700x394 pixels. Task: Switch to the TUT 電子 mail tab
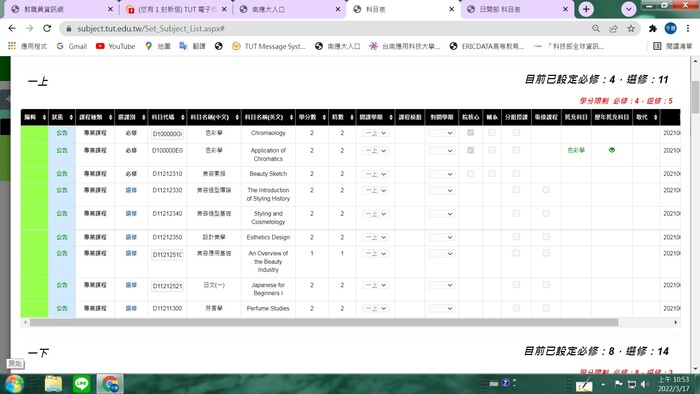[x=175, y=9]
